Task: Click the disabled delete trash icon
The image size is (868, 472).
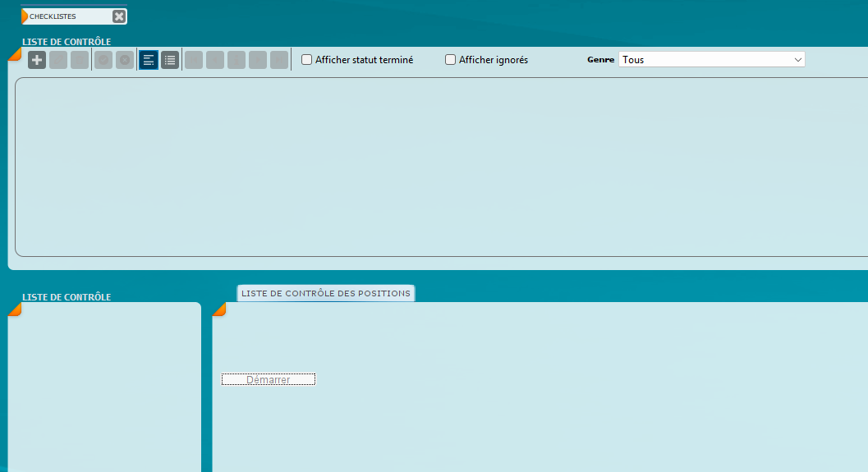Action: point(80,60)
